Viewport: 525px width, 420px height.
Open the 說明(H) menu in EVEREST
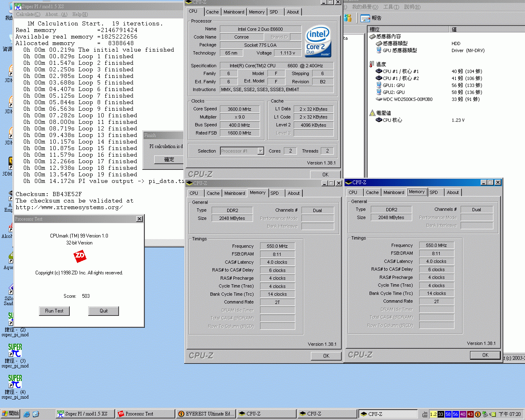tap(412, 7)
